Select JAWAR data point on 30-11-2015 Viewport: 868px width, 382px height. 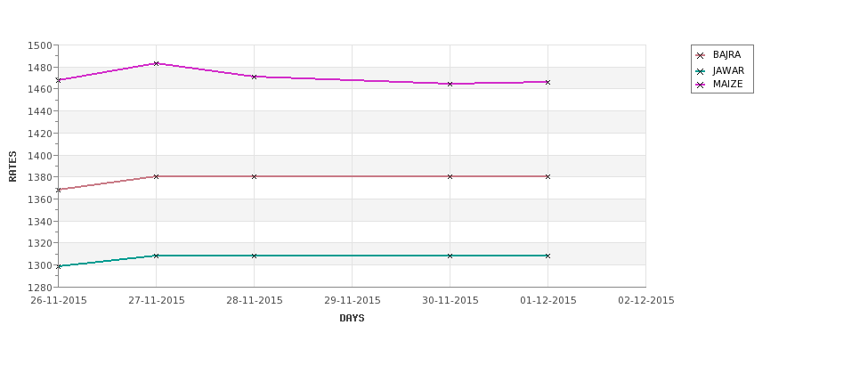click(x=450, y=256)
